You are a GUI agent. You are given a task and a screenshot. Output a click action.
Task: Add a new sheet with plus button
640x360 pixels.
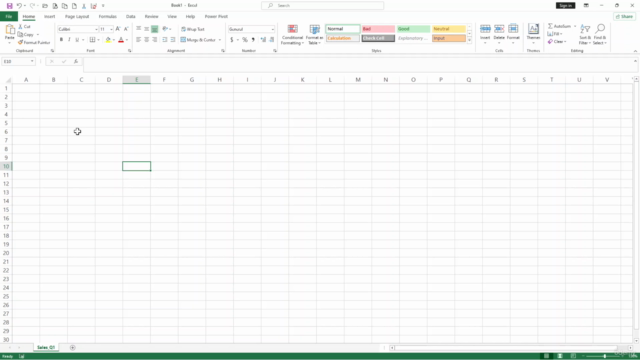72,347
